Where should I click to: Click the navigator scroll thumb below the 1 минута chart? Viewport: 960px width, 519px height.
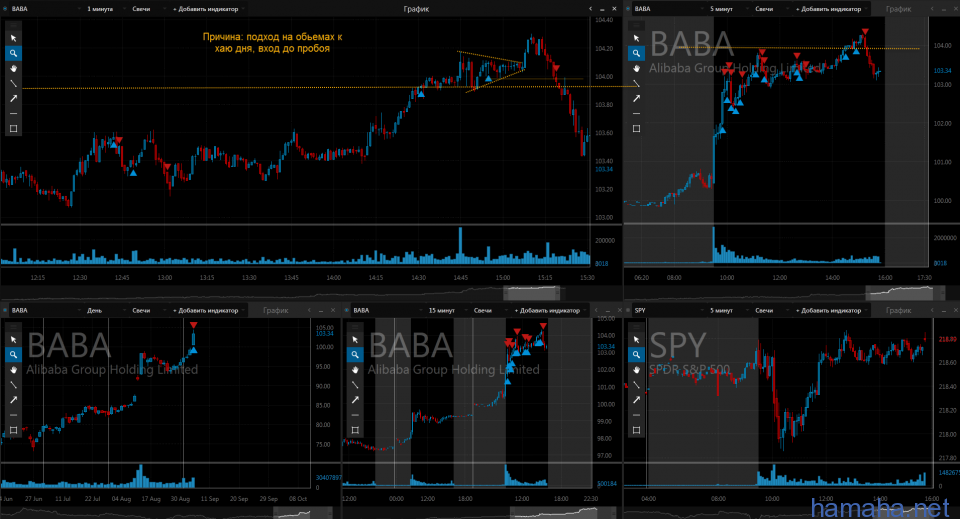[531, 293]
